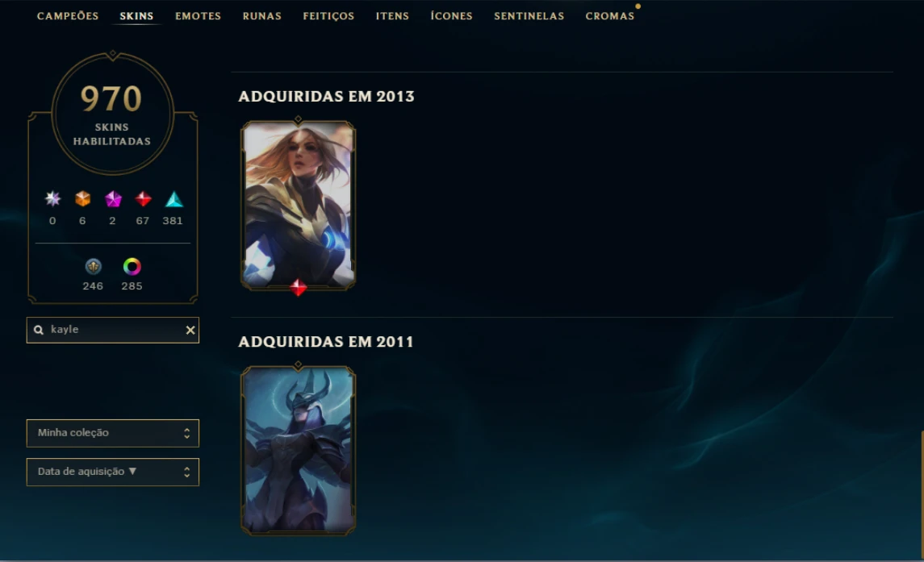Click the orange Mythic gem icon
924x562 pixels.
click(x=82, y=199)
